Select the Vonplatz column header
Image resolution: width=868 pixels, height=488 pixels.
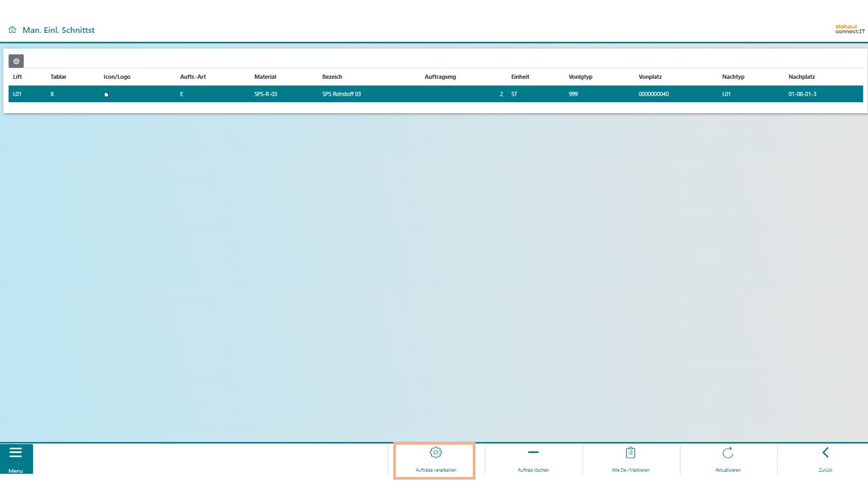650,77
